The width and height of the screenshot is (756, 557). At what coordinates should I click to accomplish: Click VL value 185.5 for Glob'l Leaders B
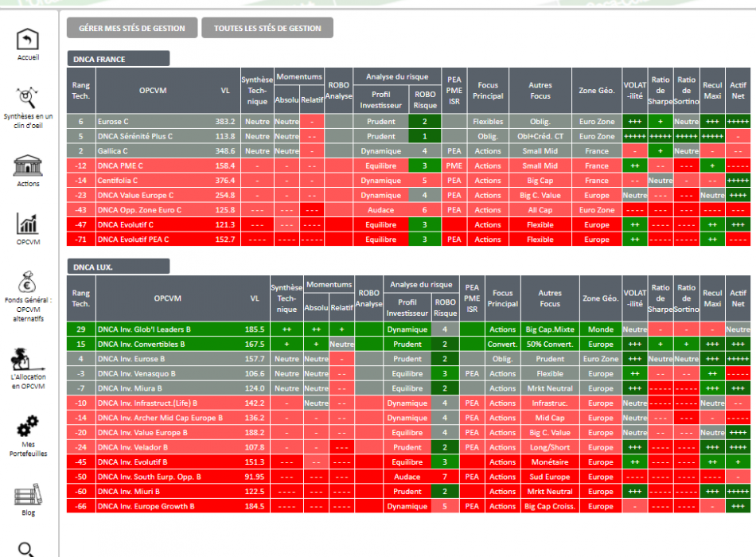[255, 329]
